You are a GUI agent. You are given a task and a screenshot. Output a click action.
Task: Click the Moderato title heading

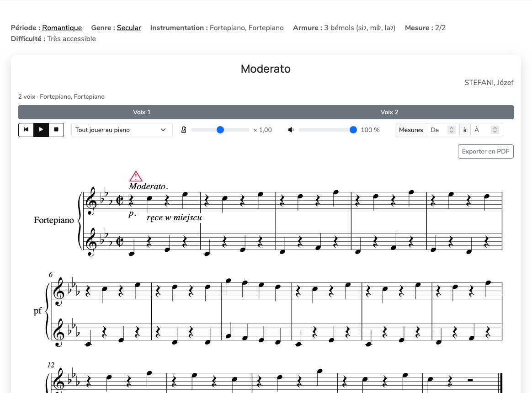266,69
